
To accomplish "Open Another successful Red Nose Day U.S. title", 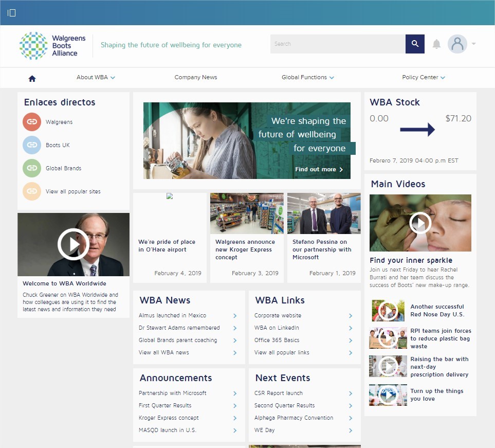I will [x=437, y=310].
